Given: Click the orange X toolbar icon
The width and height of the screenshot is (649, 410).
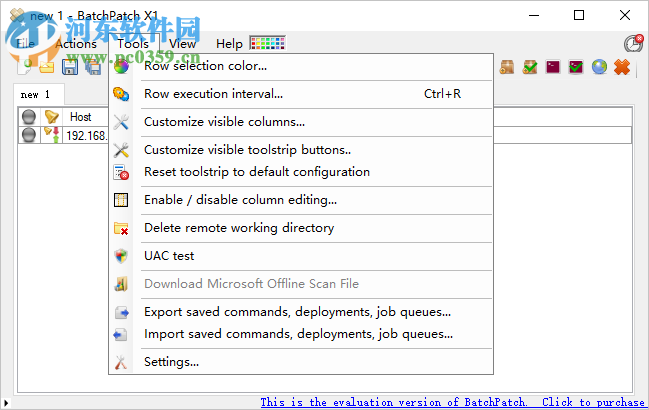Looking at the screenshot, I should 622,67.
